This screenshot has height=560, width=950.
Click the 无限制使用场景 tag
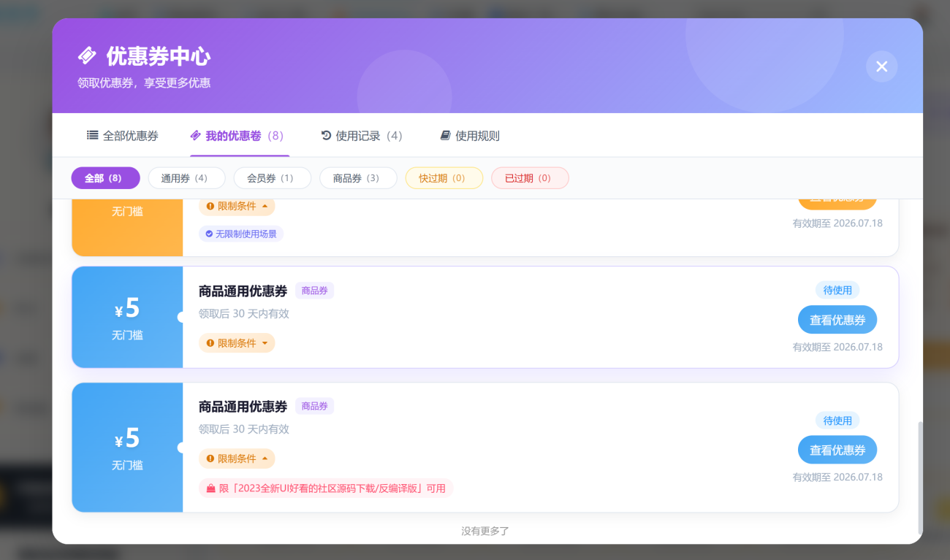(241, 234)
